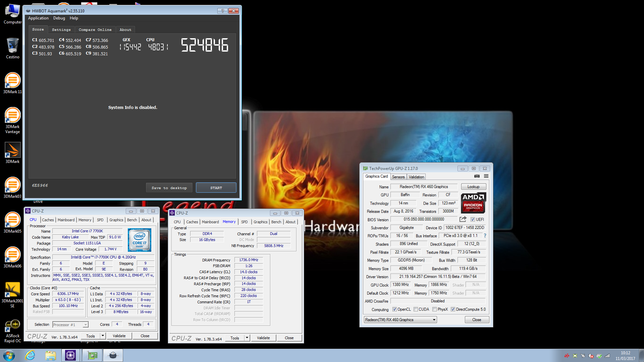Open SPD tab in Memory CPU-Z window
The height and width of the screenshot is (362, 644).
point(245,222)
